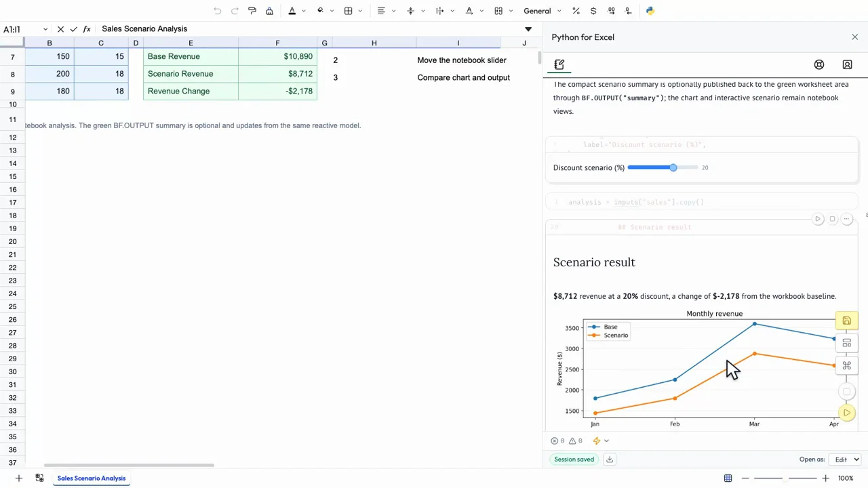Click the warning count indicator
The height and width of the screenshot is (488, 868).
pyautogui.click(x=576, y=441)
